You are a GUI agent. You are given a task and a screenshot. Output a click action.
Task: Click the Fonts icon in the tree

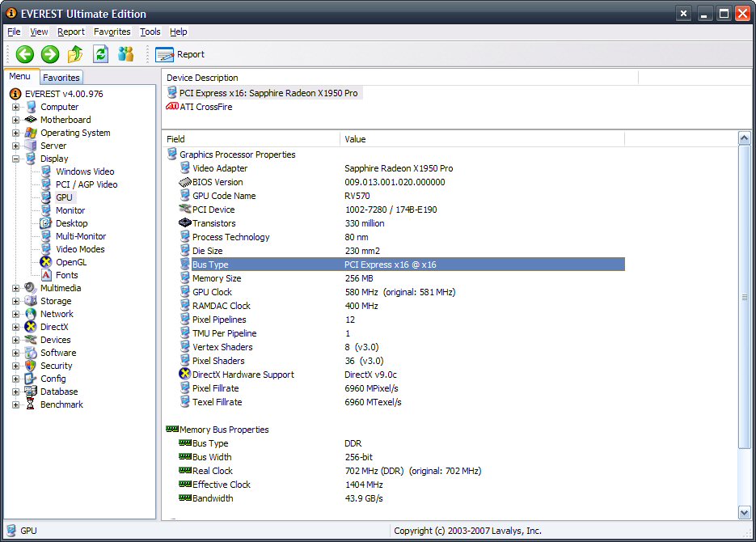click(46, 275)
